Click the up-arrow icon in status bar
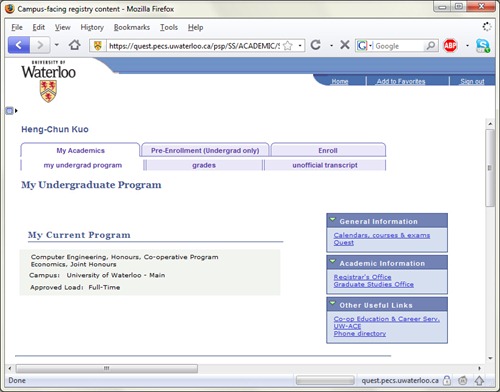The height and width of the screenshot is (392, 500). coord(479,380)
